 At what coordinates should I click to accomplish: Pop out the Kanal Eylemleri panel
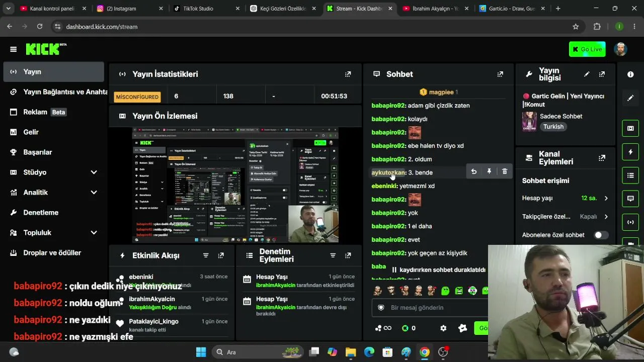(602, 158)
